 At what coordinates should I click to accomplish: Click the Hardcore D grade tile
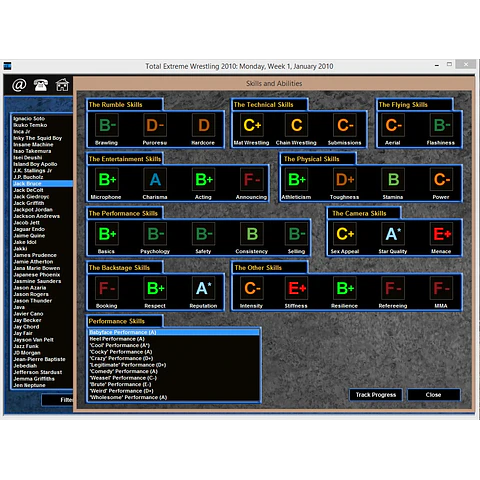(x=204, y=125)
